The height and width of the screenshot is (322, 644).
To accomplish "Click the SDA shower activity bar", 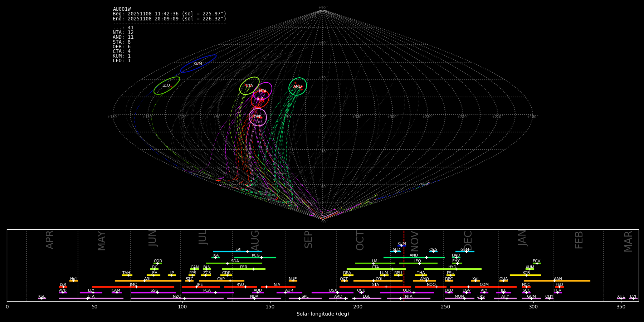I will (x=234, y=263).
